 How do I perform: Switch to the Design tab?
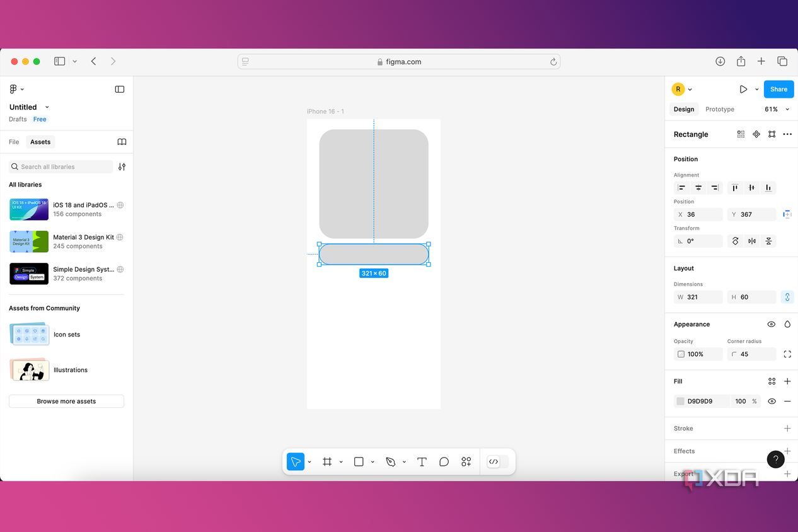[684, 109]
